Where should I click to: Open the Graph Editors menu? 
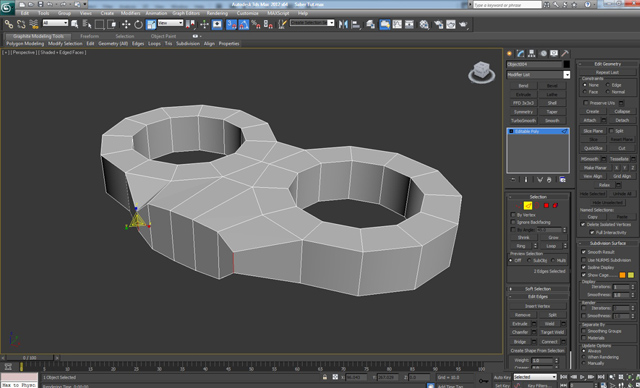click(186, 13)
